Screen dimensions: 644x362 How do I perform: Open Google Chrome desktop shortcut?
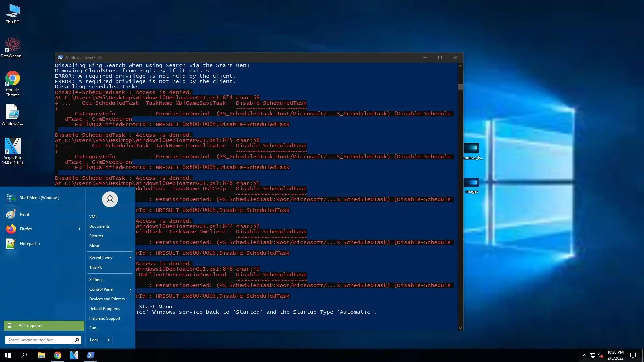point(12,83)
